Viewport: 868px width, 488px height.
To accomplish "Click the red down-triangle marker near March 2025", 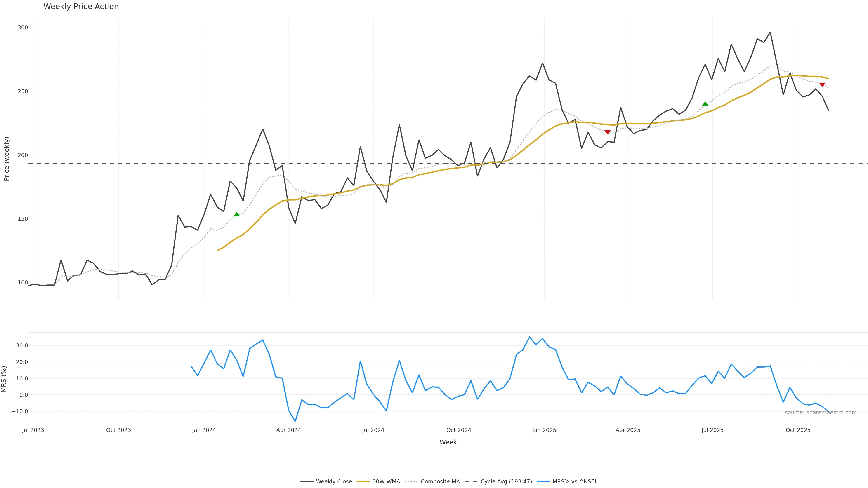I will point(607,132).
